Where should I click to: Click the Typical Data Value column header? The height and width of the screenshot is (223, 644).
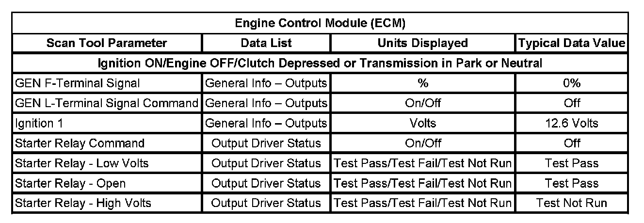[571, 43]
